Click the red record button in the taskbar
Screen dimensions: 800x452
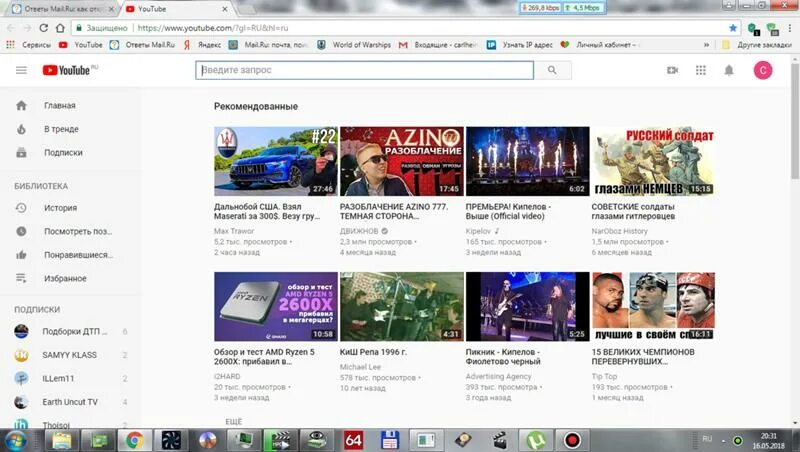pyautogui.click(x=572, y=440)
